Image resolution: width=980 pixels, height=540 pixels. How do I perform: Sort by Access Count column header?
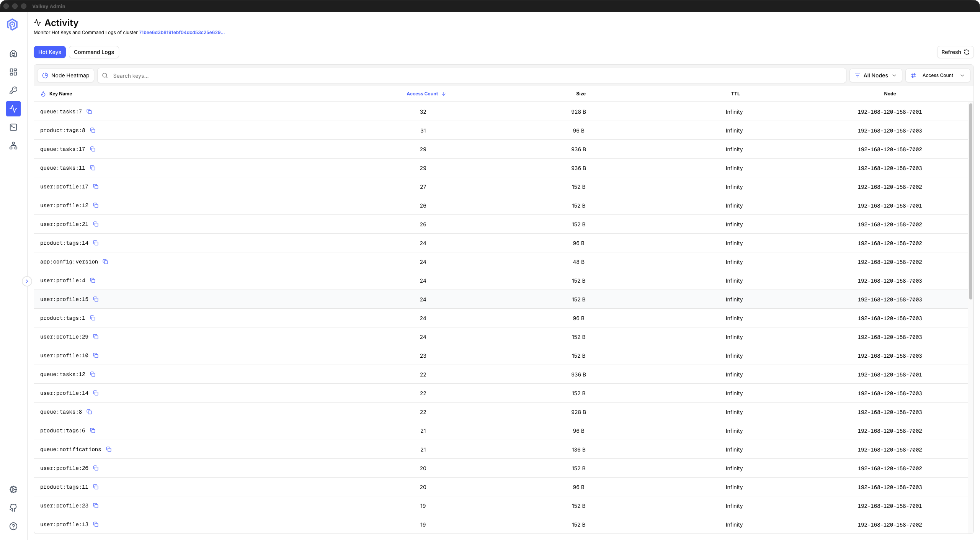[426, 94]
